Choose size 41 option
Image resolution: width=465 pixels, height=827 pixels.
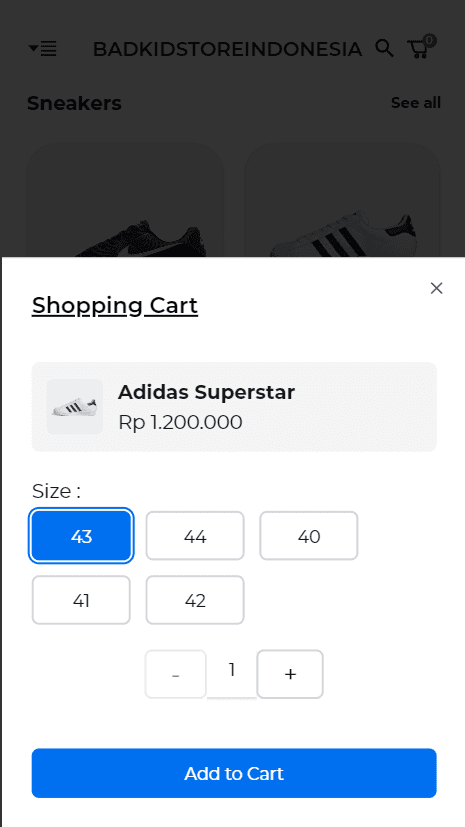[81, 600]
